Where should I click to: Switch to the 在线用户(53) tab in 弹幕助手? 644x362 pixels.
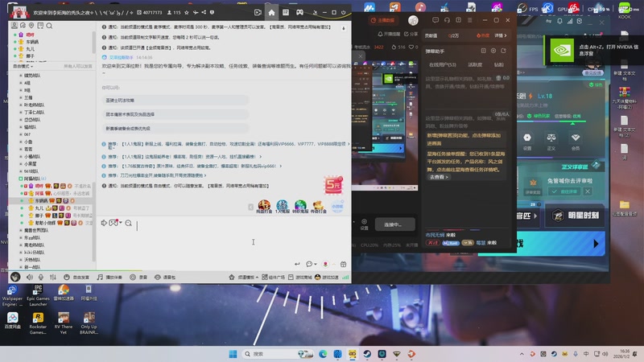click(x=442, y=65)
